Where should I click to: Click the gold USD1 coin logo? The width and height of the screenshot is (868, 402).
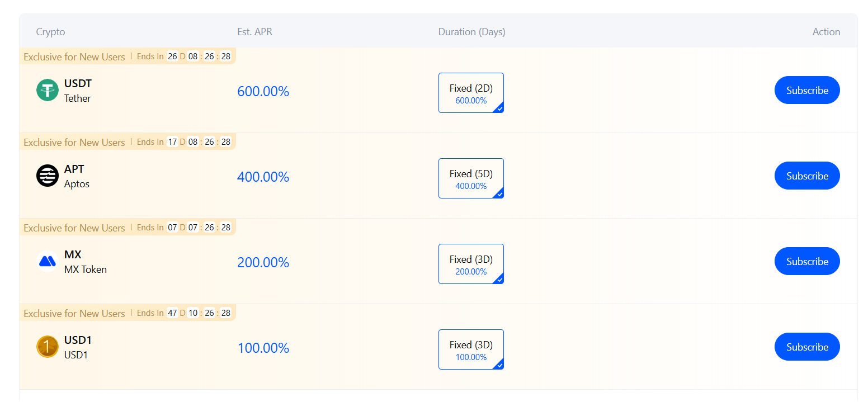tap(48, 347)
